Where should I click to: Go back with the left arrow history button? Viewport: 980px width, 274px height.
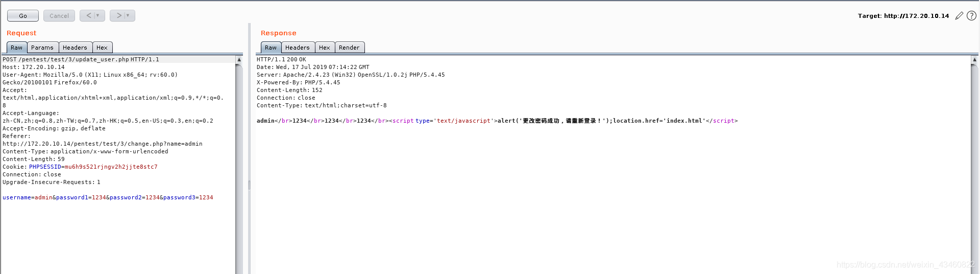point(89,15)
